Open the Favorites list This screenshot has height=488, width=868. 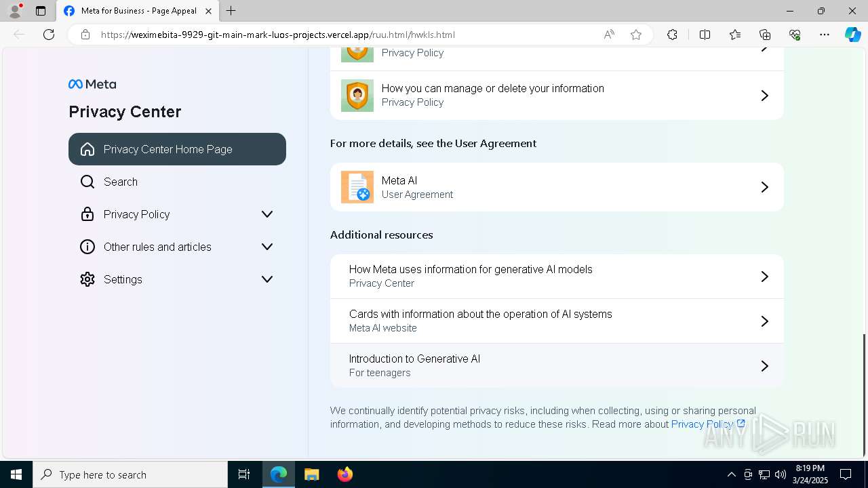(735, 35)
